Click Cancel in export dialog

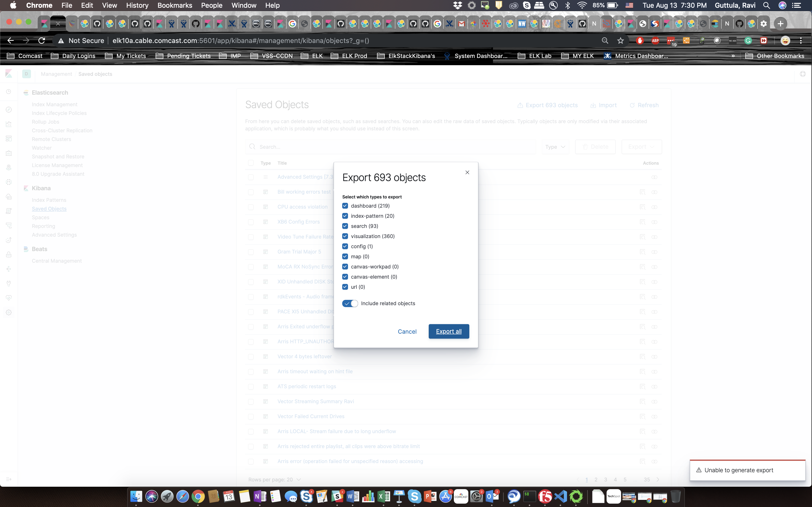tap(407, 332)
